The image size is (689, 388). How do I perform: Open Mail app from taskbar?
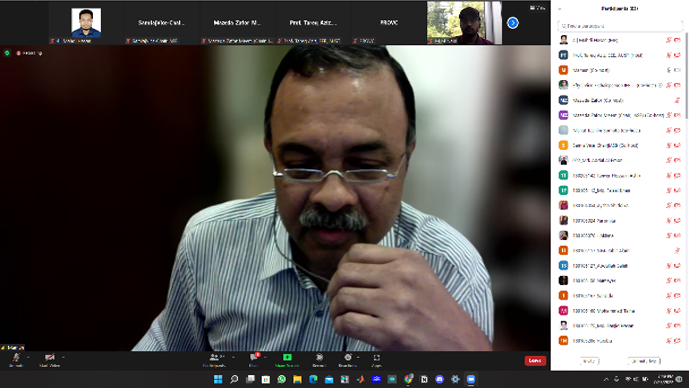pyautogui.click(x=329, y=379)
